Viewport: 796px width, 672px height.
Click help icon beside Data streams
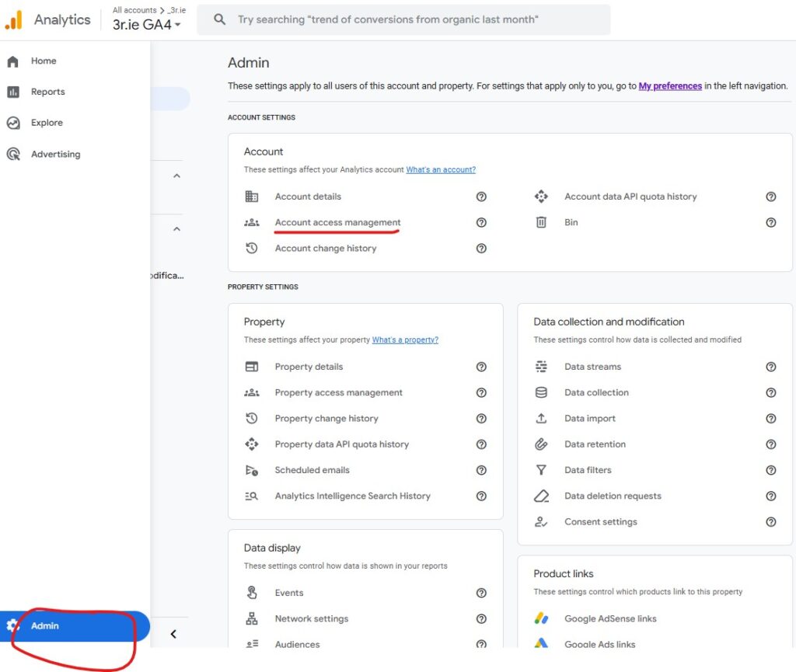770,367
